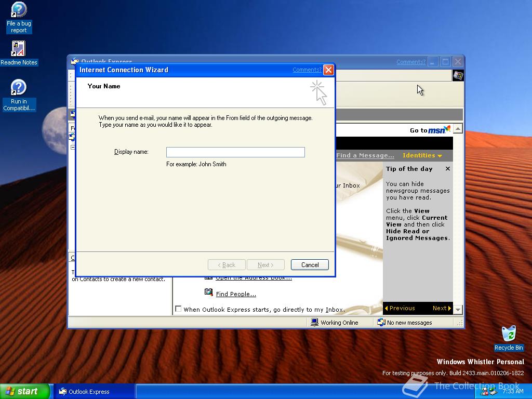Click the Comments? link in the Outlook Express title bar
The height and width of the screenshot is (399, 532).
point(411,62)
